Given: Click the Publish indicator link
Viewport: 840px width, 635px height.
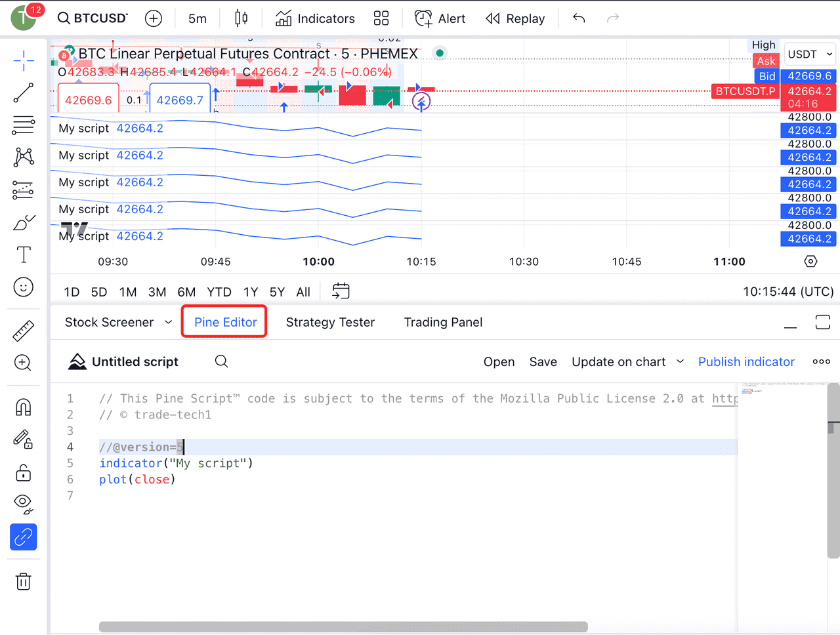Looking at the screenshot, I should coord(746,362).
